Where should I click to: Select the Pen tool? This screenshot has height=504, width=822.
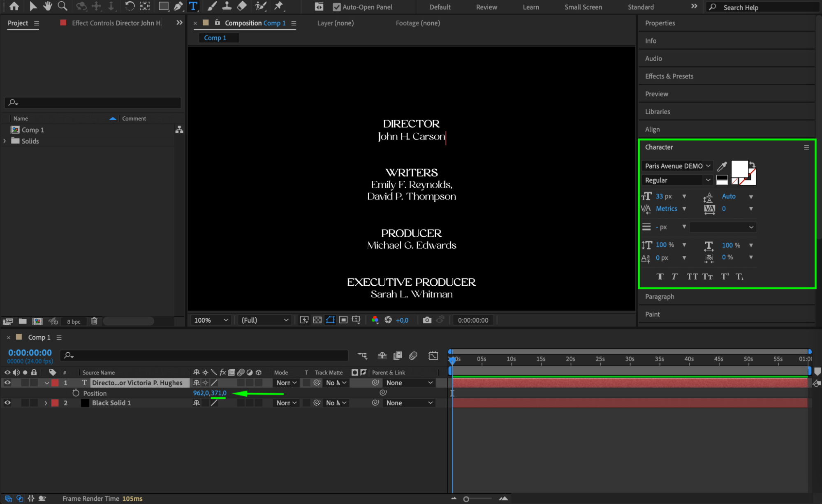(178, 6)
